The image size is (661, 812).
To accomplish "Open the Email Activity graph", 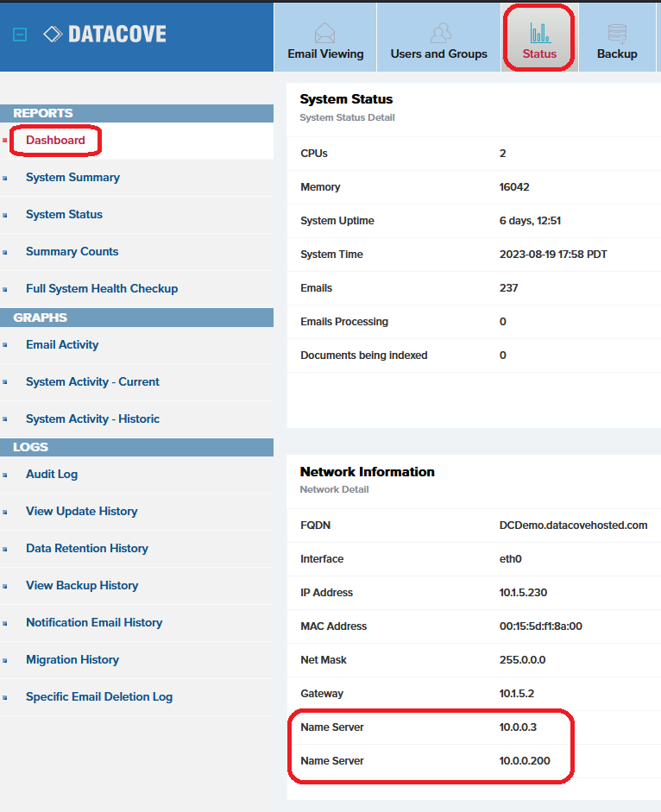I will pyautogui.click(x=62, y=345).
